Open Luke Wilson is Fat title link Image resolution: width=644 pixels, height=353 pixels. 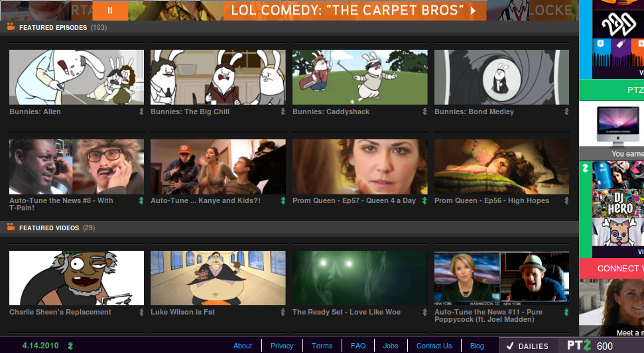pos(182,313)
